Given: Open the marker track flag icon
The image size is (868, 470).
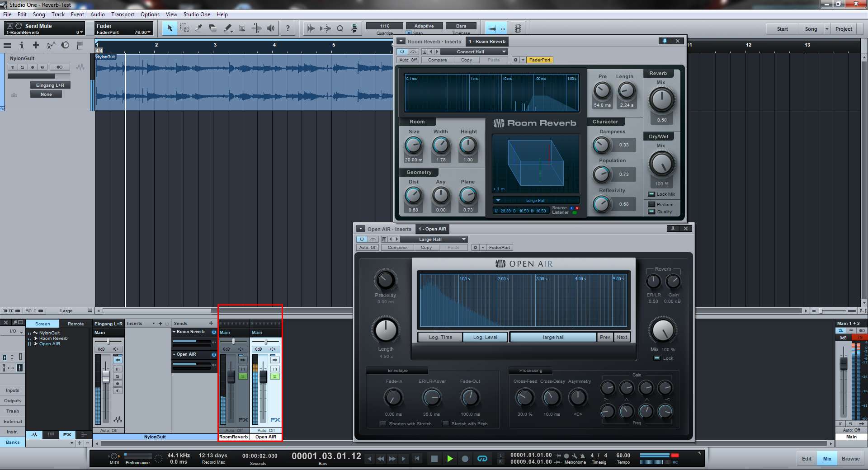Looking at the screenshot, I should coord(80,45).
